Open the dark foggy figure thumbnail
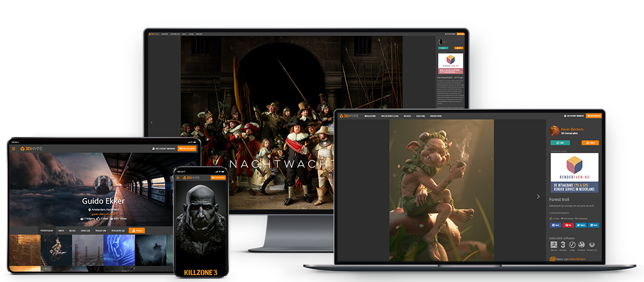The image size is (644, 282). (151, 251)
